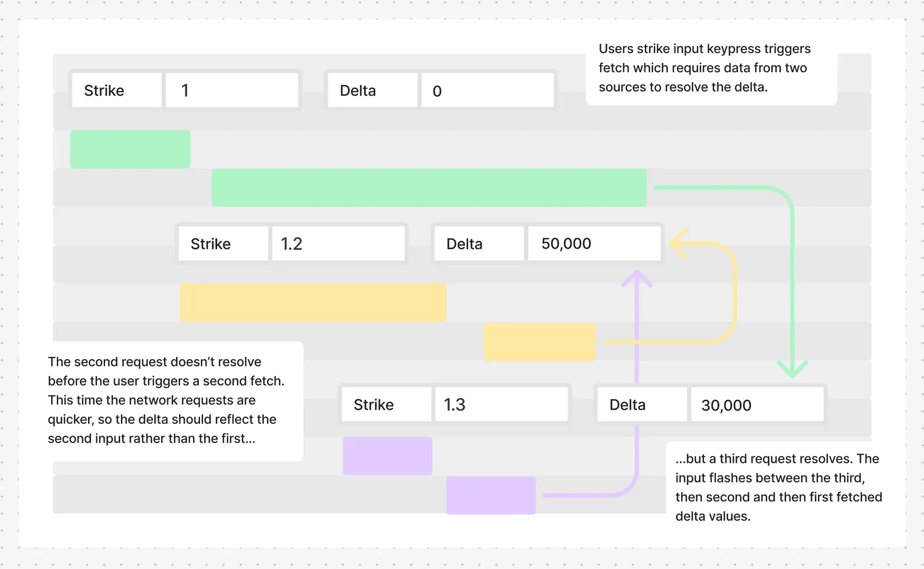Image resolution: width=924 pixels, height=569 pixels.
Task: Select the lower purple request bar
Action: click(490, 495)
